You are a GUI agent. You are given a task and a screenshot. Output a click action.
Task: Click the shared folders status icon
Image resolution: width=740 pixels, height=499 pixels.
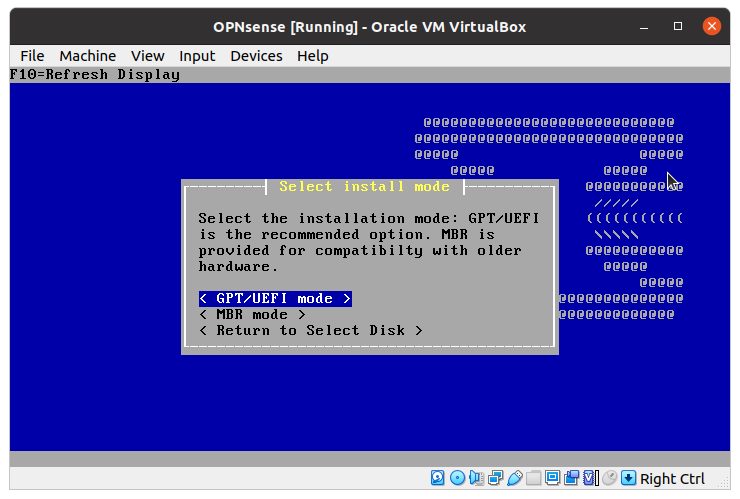coord(533,478)
